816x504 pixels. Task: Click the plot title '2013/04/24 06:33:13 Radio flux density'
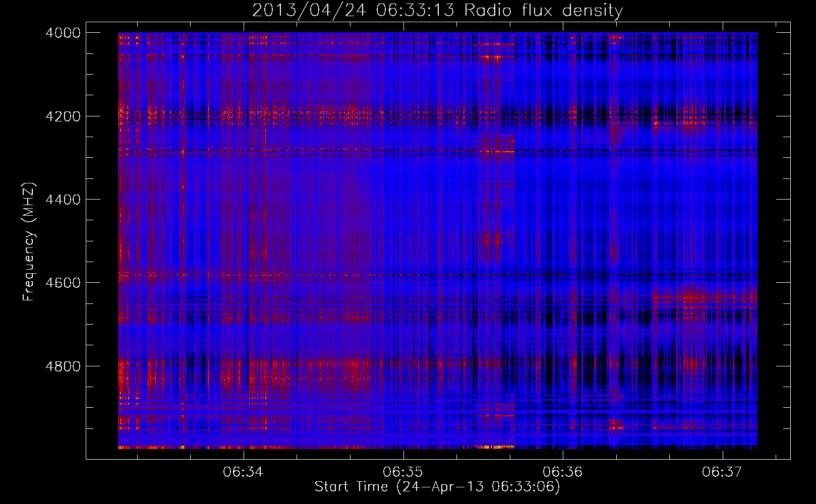point(437,10)
